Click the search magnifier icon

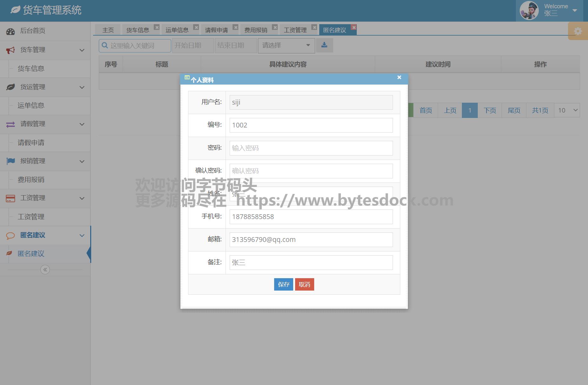coord(105,45)
